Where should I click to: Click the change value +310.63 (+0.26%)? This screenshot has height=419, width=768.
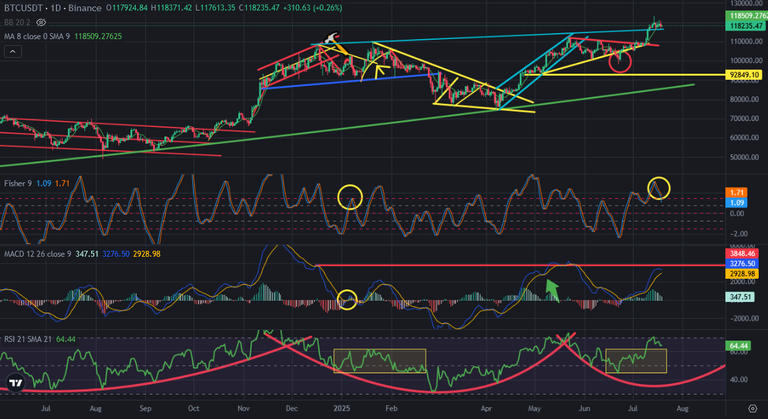pos(312,8)
